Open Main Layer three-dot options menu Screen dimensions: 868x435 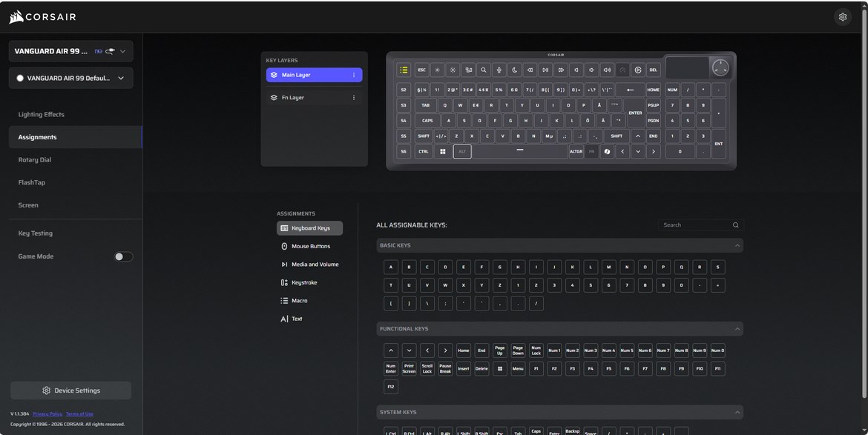tap(353, 75)
